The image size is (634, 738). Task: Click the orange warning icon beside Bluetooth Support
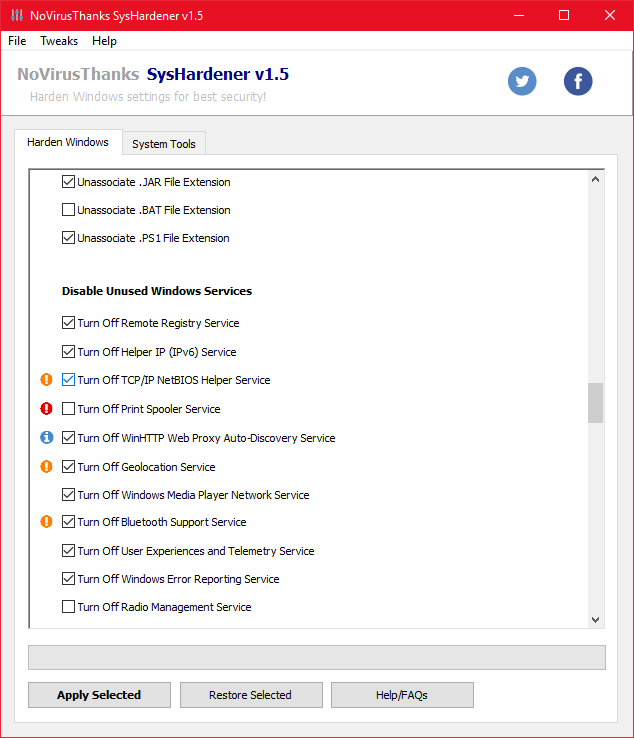click(x=46, y=522)
